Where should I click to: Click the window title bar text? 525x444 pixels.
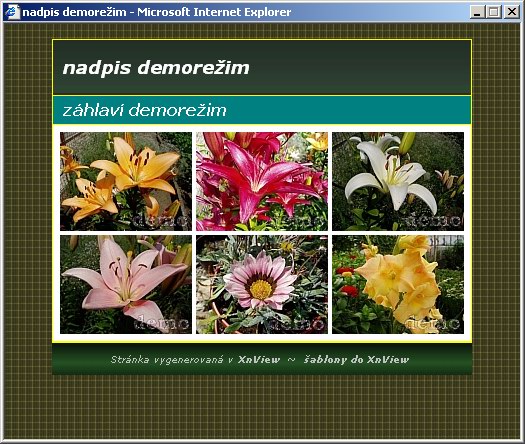pyautogui.click(x=157, y=12)
